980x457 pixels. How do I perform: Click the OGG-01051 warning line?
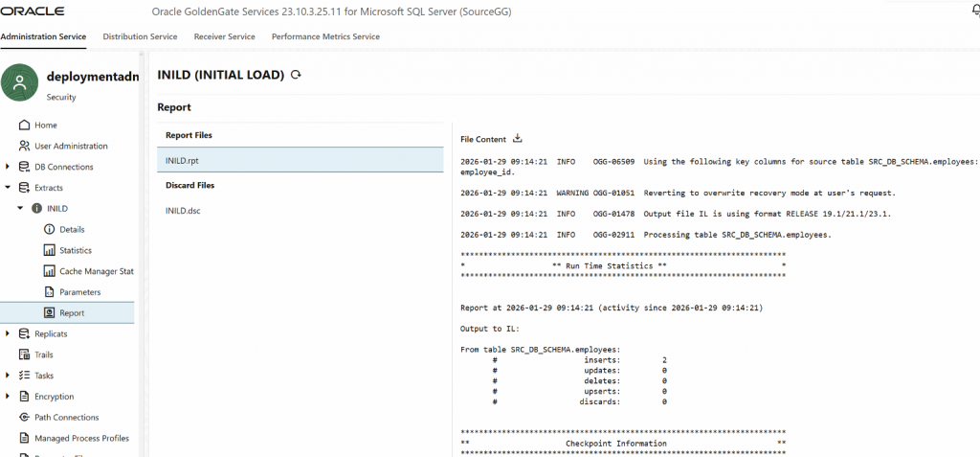(x=679, y=193)
